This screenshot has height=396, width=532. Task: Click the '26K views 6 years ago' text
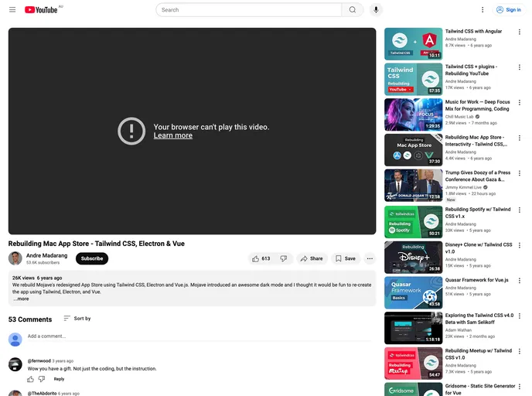pos(37,278)
